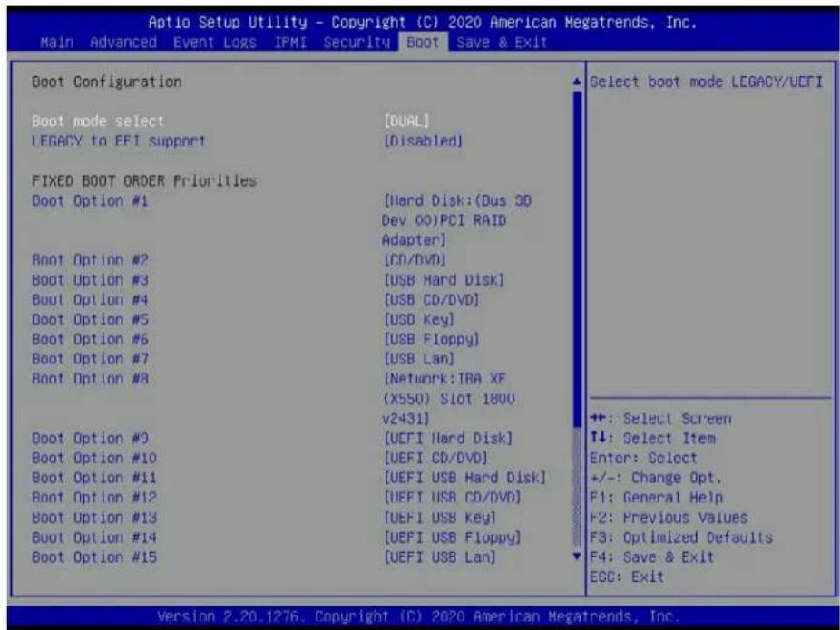This screenshot has width=840, height=630.
Task: Change the [UEFI Hard Disk] value
Action: [448, 439]
